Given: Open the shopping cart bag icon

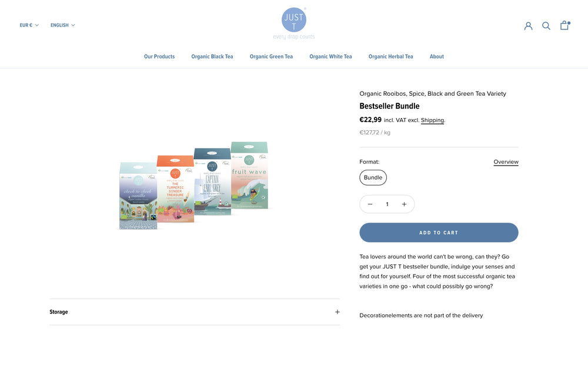Looking at the screenshot, I should point(564,25).
